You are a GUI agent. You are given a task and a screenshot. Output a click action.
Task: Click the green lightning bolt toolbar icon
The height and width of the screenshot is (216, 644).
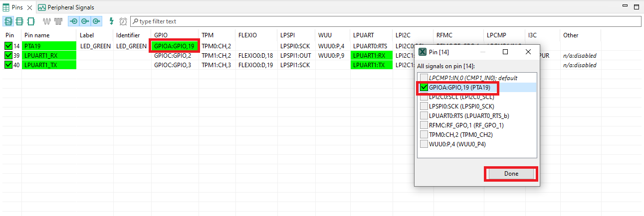(x=112, y=21)
